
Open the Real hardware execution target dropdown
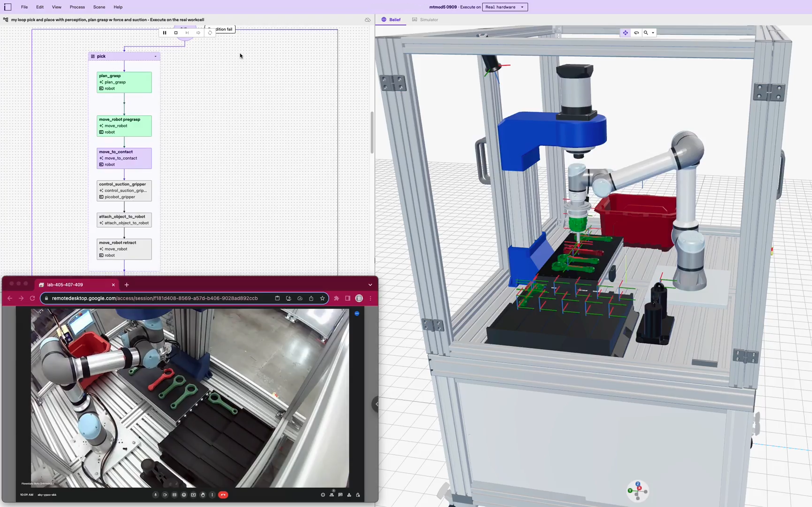(505, 7)
